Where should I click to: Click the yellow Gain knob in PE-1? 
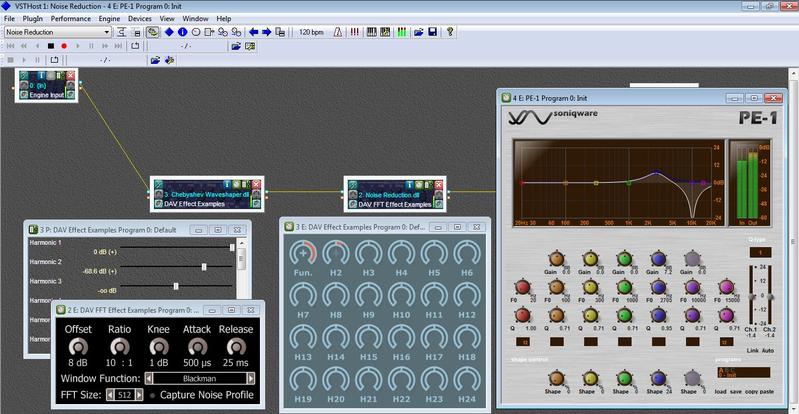pyautogui.click(x=591, y=259)
